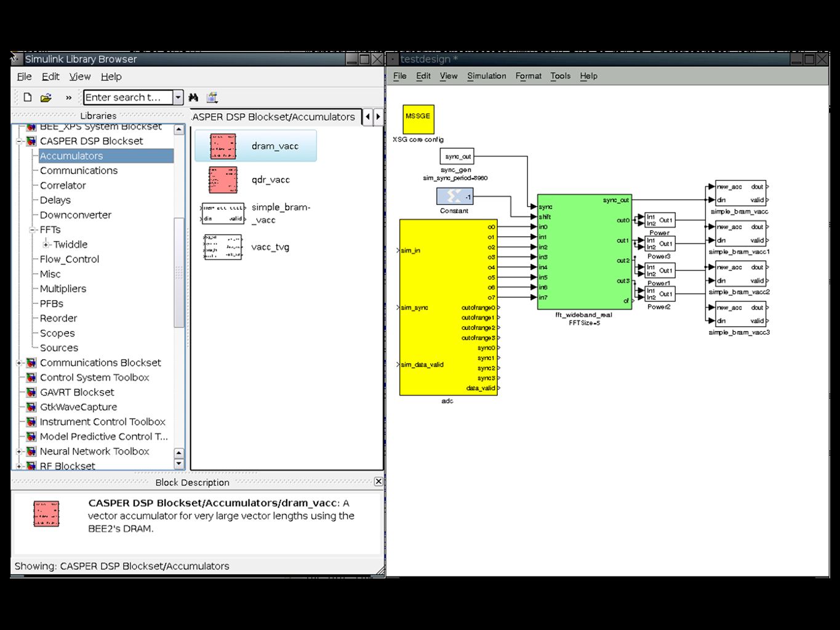Select the Constant block in testdesign
The width and height of the screenshot is (840, 630).
[455, 196]
